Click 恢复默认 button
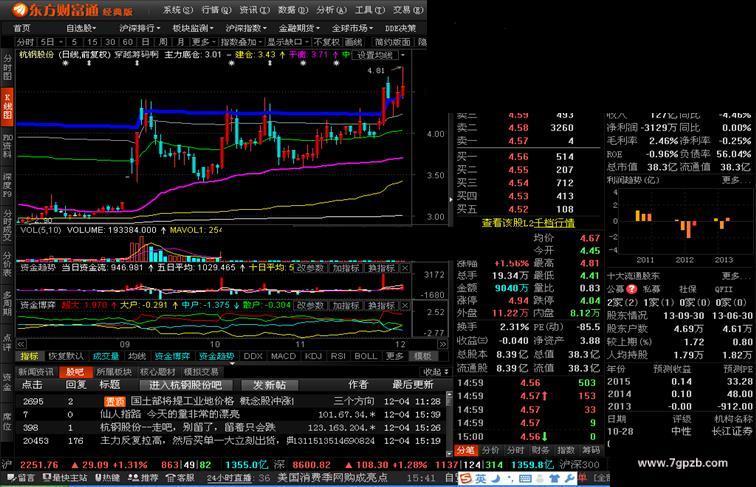The height and width of the screenshot is (487, 756). coord(66,356)
